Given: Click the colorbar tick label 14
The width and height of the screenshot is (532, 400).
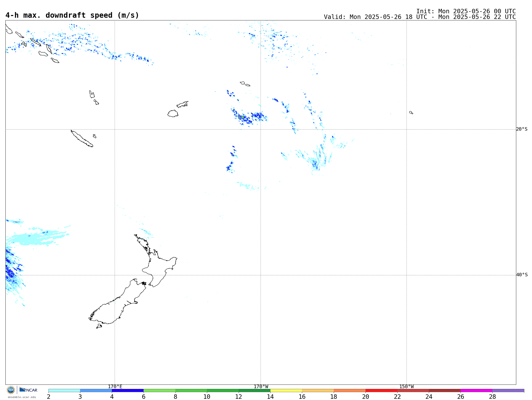Looking at the screenshot, I should click(x=270, y=397).
